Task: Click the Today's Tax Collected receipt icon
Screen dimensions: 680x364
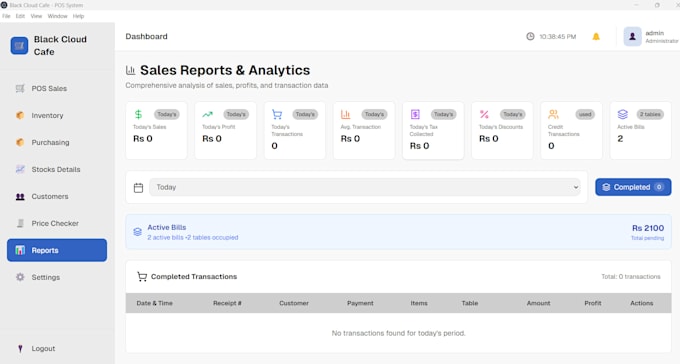Action: pyautogui.click(x=415, y=114)
